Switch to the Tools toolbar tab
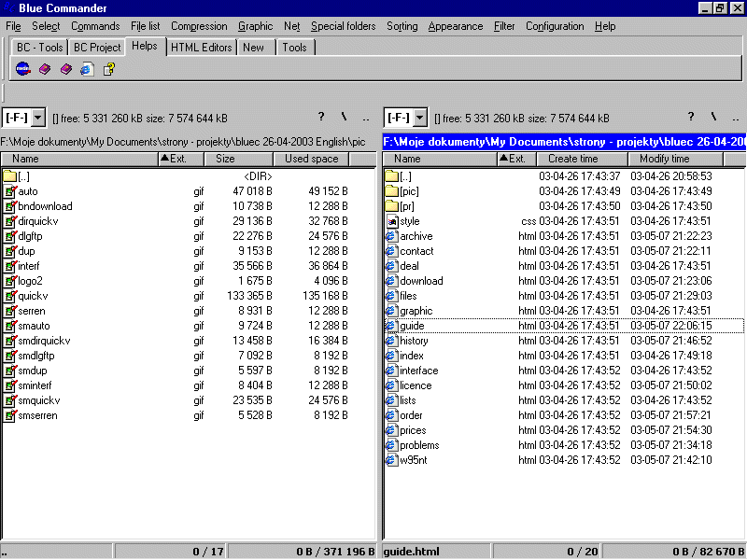The image size is (747, 560). click(294, 48)
